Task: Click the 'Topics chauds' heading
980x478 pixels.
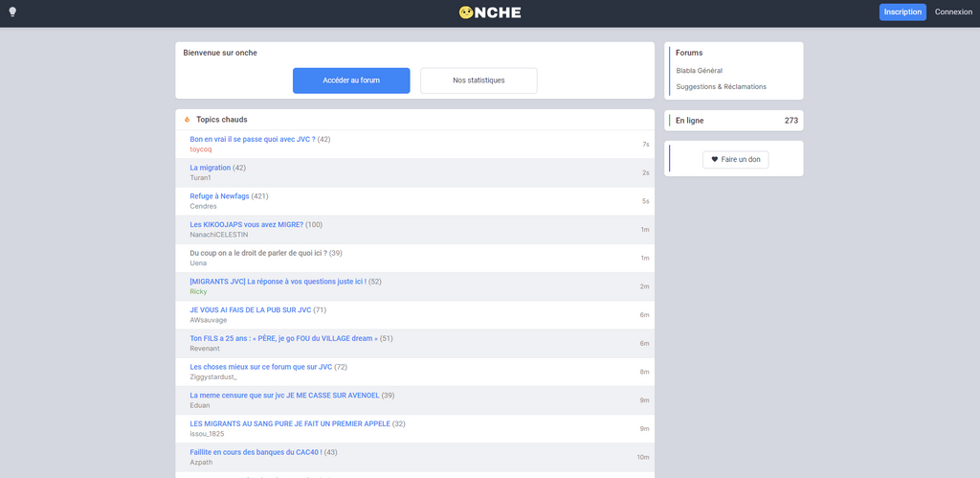Action: pos(222,120)
